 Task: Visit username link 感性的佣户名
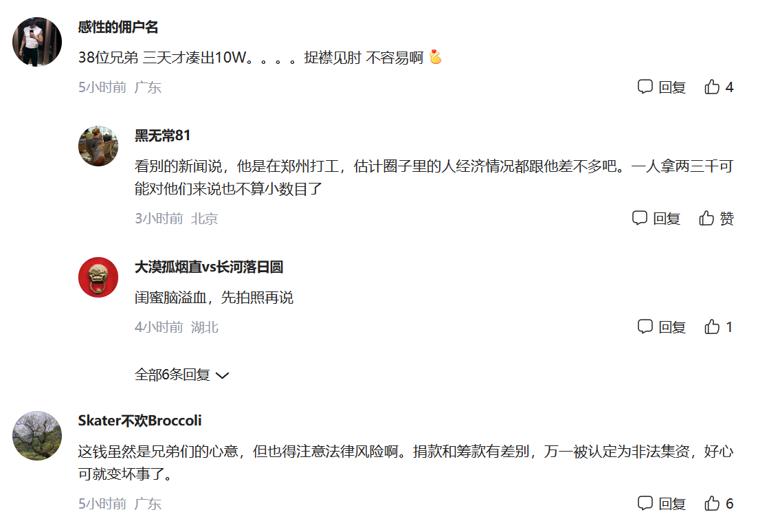(118, 27)
